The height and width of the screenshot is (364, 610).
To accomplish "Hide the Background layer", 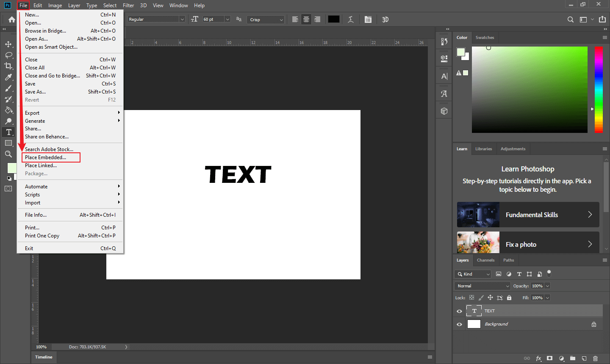I will click(x=459, y=324).
